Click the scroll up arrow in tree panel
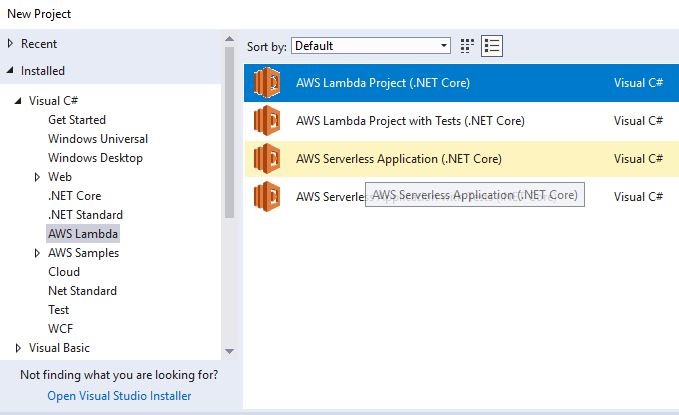This screenshot has width=679, height=415. 230,39
